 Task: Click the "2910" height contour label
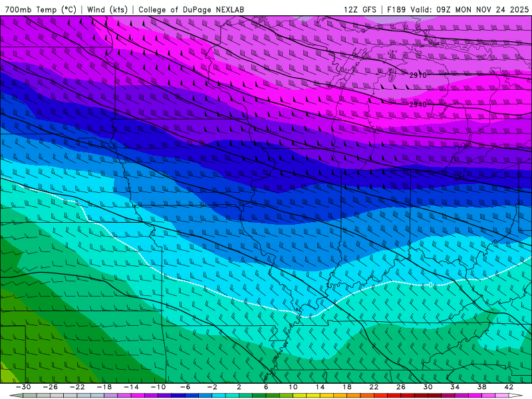[x=418, y=75]
